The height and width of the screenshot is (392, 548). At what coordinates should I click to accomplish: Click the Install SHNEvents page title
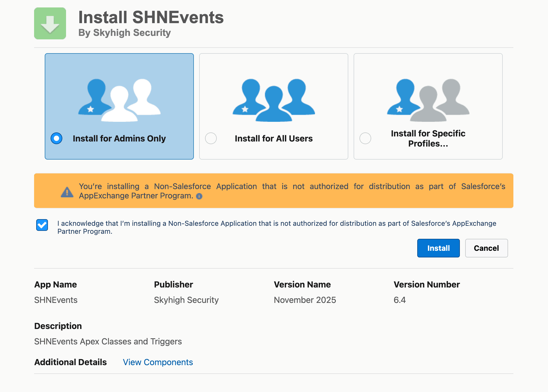(x=151, y=17)
